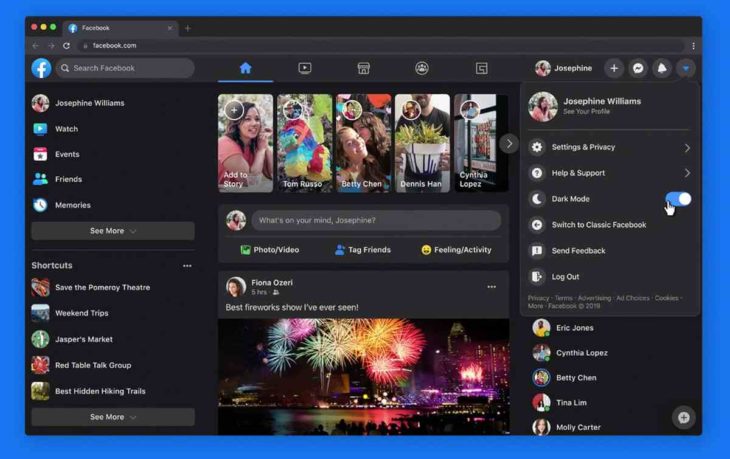Click the next stories arrow

pyautogui.click(x=509, y=144)
